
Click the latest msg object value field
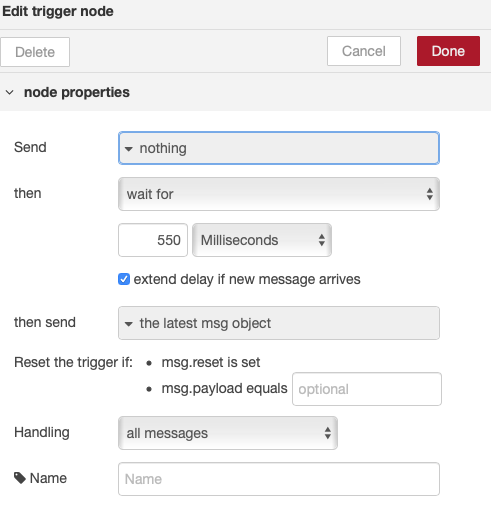click(279, 323)
